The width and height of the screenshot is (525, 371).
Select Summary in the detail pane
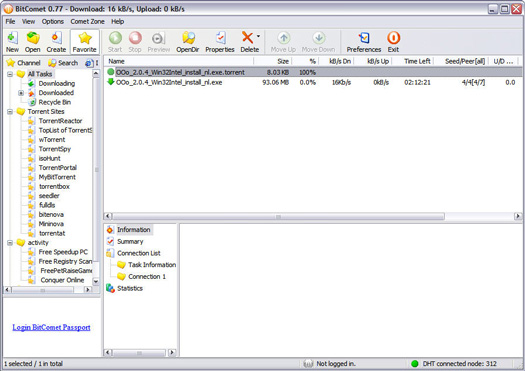130,241
